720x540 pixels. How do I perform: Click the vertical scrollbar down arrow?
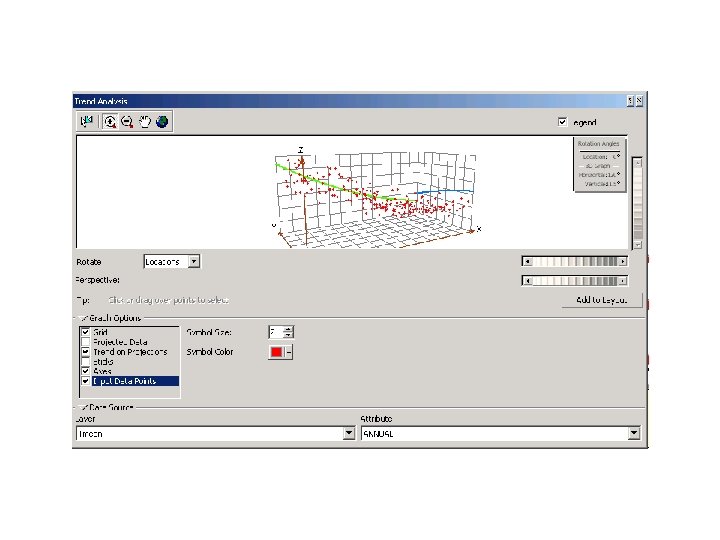click(637, 245)
